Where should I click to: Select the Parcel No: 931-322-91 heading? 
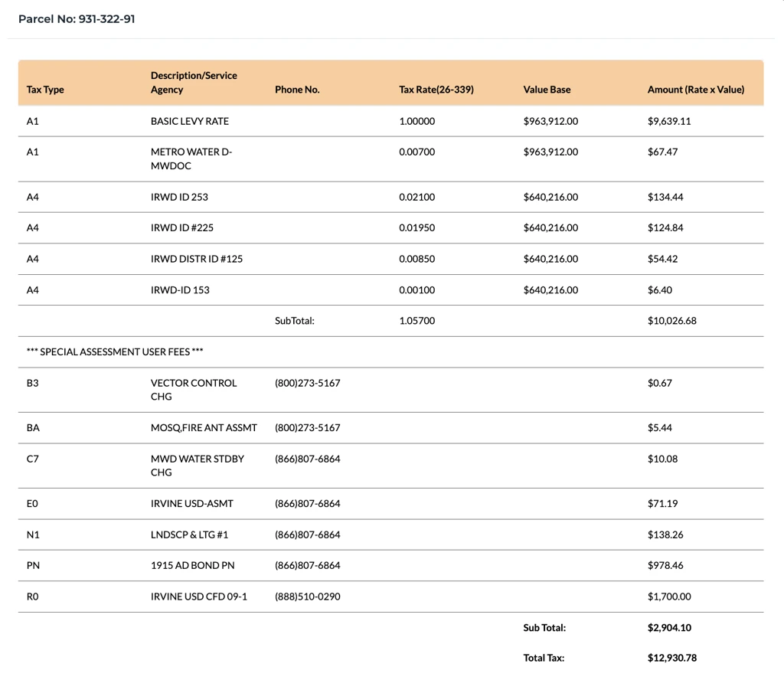77,19
